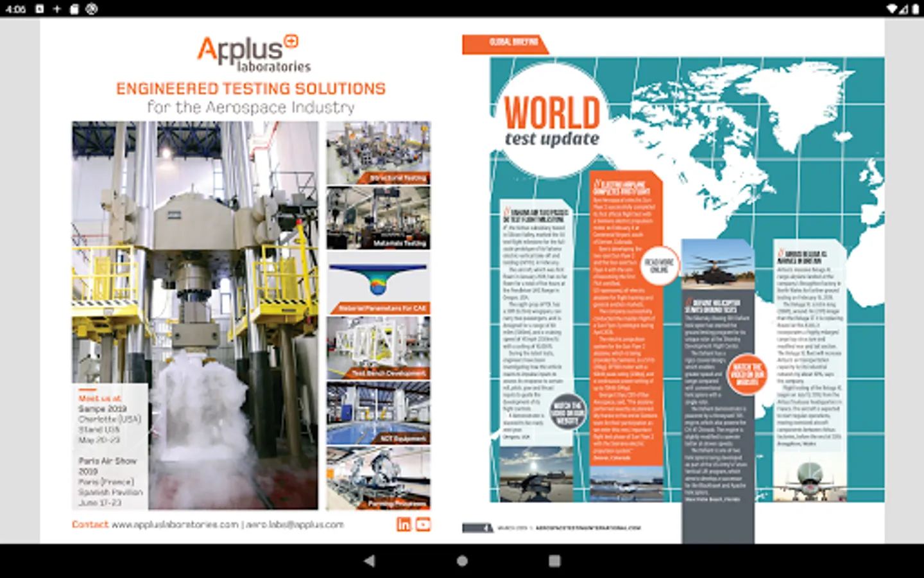
Task: Click the 'Meet us at' text
Action: pos(99,398)
